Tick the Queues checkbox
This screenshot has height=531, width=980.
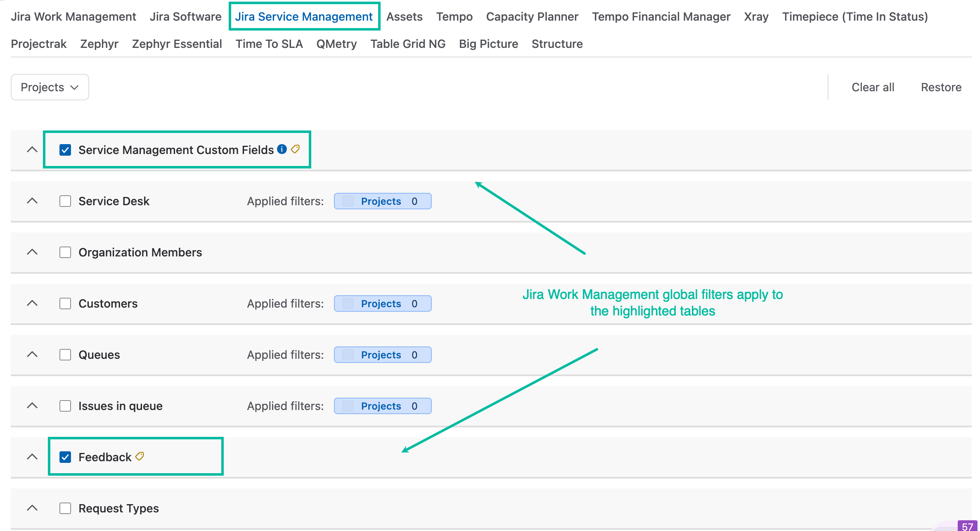click(65, 355)
